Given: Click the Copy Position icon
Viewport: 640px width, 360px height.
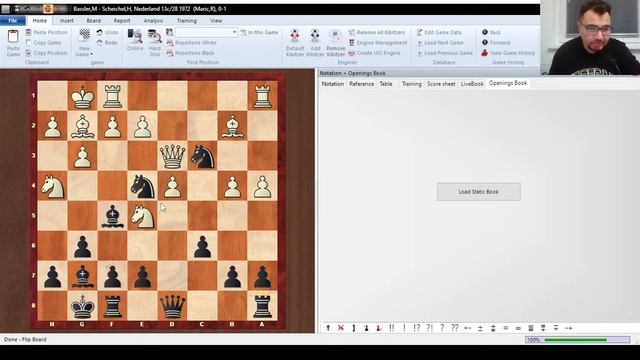Looking at the screenshot, I should pos(28,53).
